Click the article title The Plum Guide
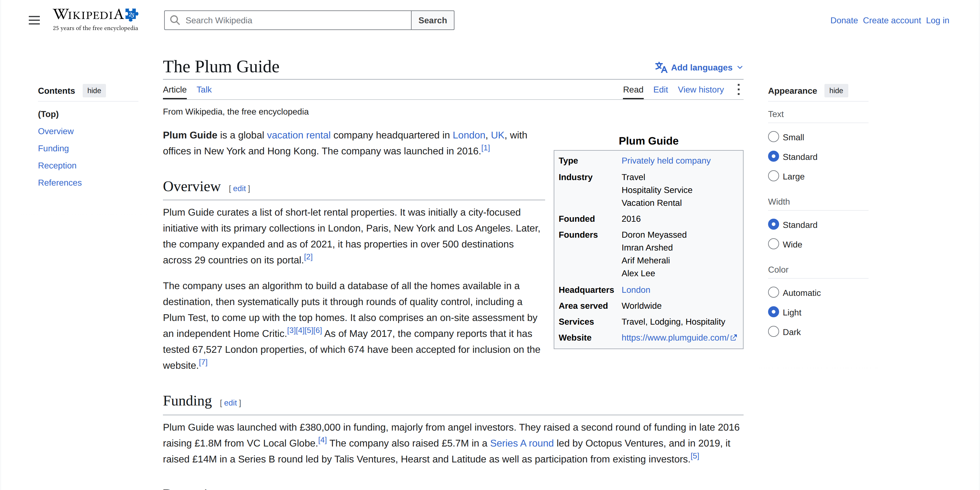 [221, 66]
